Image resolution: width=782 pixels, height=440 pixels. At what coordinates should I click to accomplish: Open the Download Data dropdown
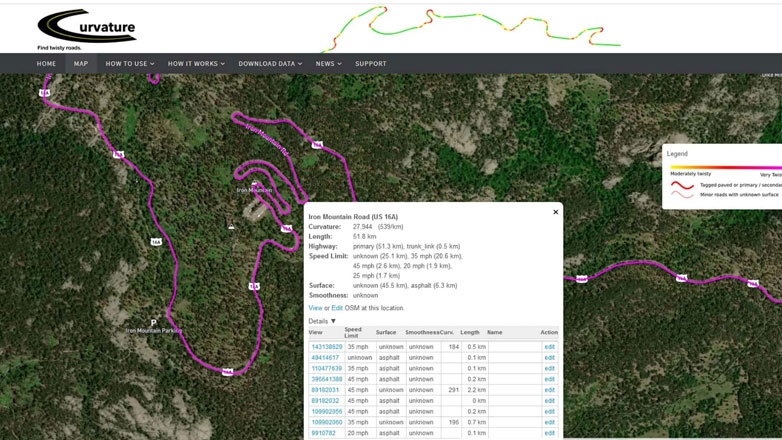(x=269, y=64)
